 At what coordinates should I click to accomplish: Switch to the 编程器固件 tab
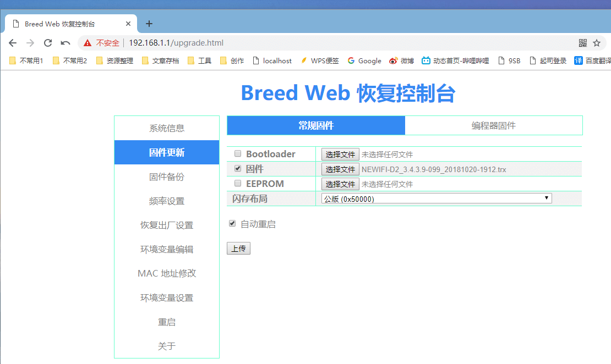coord(493,125)
